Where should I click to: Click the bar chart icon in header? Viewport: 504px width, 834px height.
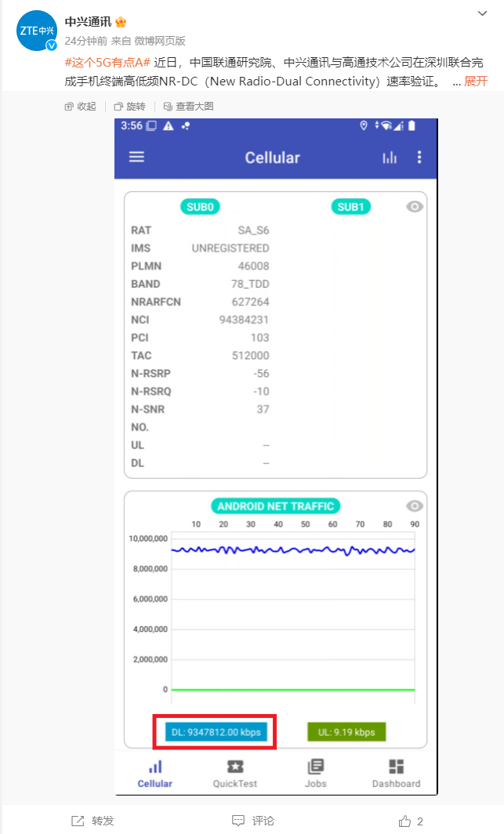click(x=390, y=158)
